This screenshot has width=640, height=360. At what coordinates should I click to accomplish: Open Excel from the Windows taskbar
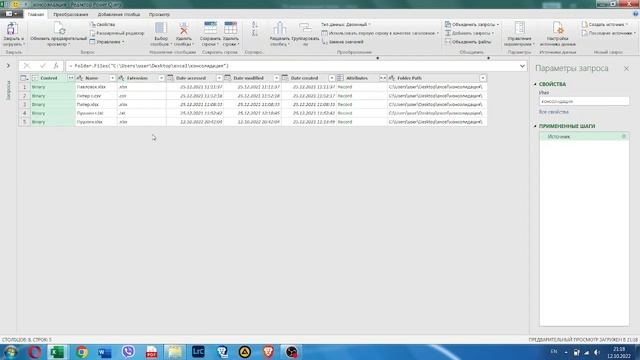tap(58, 352)
